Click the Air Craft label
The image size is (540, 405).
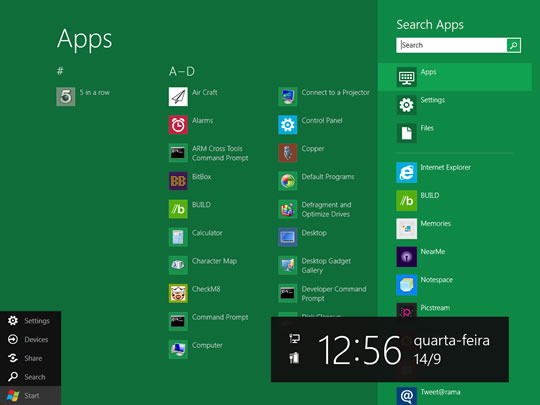[205, 92]
